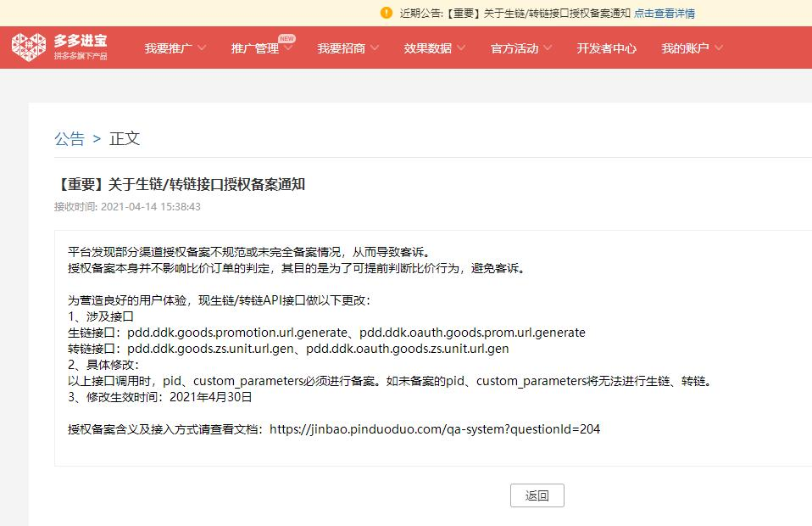Screen dimensions: 812x526
Task: Expand the 我要推广 dropdown chevron
Action: (x=202, y=48)
